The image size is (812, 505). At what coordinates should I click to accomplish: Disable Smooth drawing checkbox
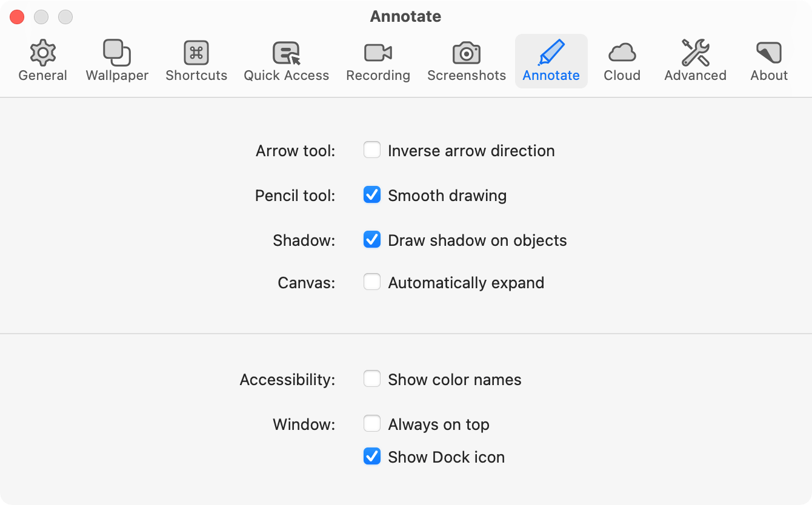coord(372,195)
